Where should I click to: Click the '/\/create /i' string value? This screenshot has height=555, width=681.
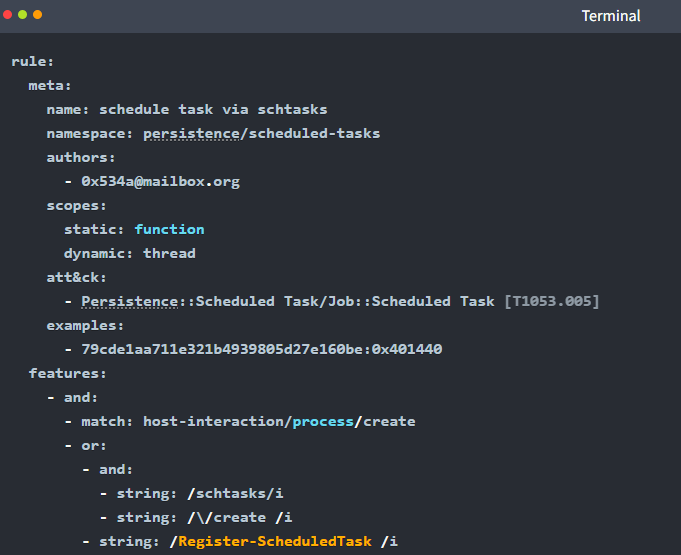(x=239, y=518)
